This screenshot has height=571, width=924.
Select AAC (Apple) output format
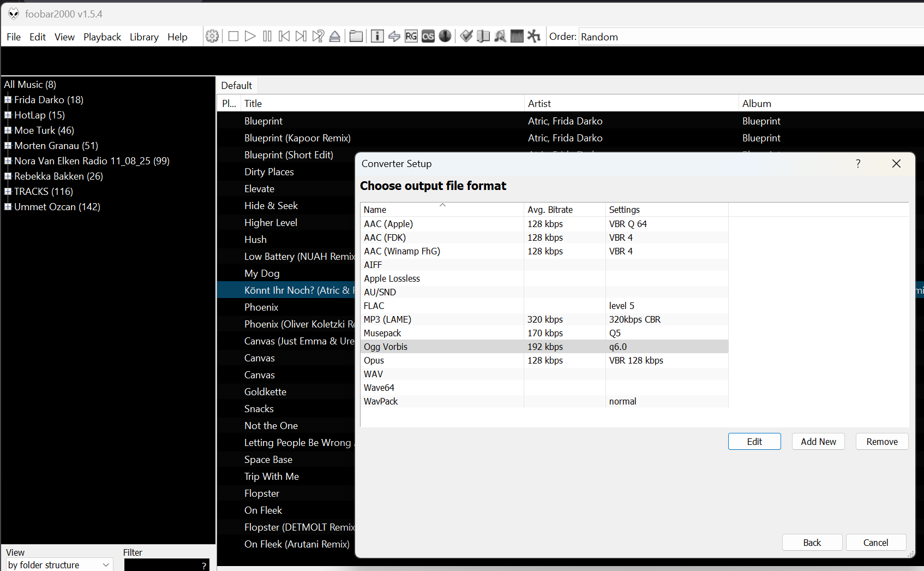[x=544, y=224]
